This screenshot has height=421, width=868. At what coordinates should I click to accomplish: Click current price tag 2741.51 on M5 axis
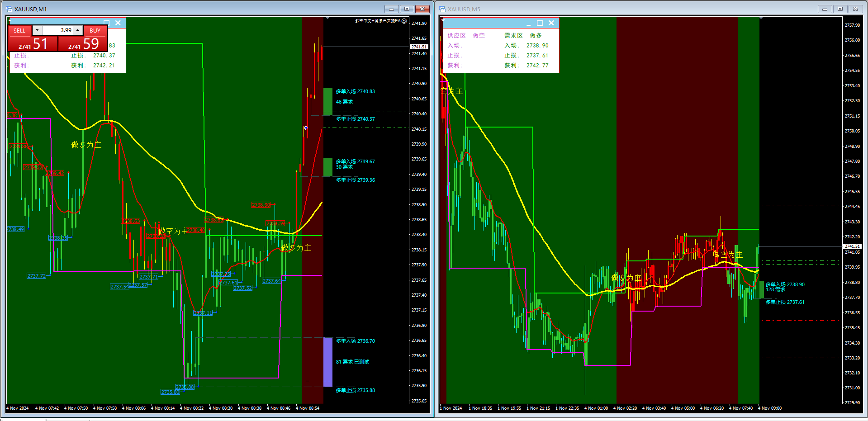(852, 246)
